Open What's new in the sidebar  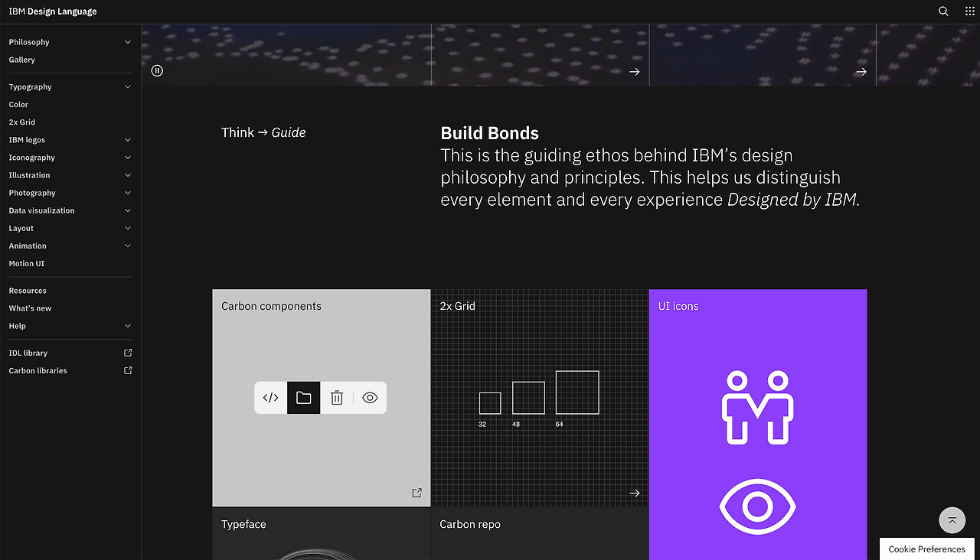tap(31, 308)
